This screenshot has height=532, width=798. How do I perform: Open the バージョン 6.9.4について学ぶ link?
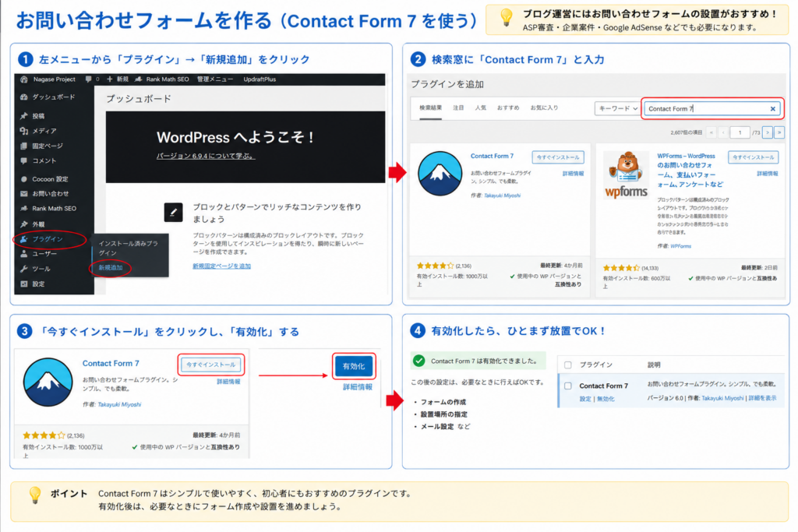206,156
